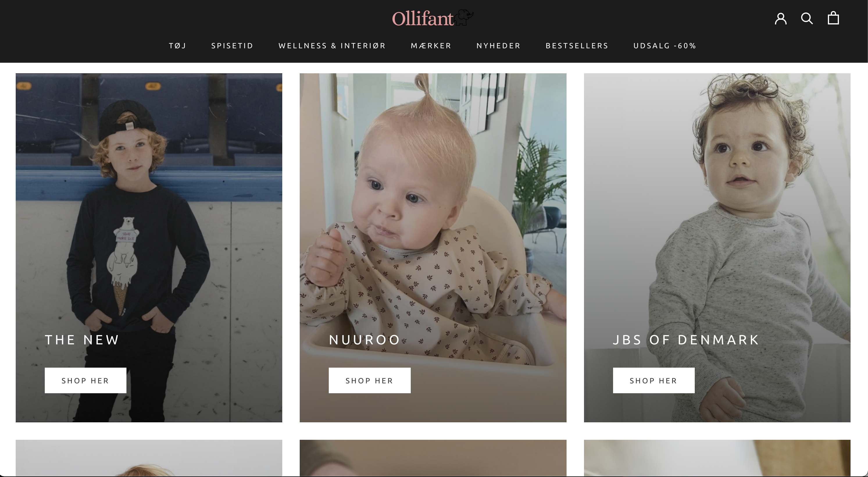Expand the WELLNESS & INTERIØR menu
The image size is (868, 477).
click(332, 46)
